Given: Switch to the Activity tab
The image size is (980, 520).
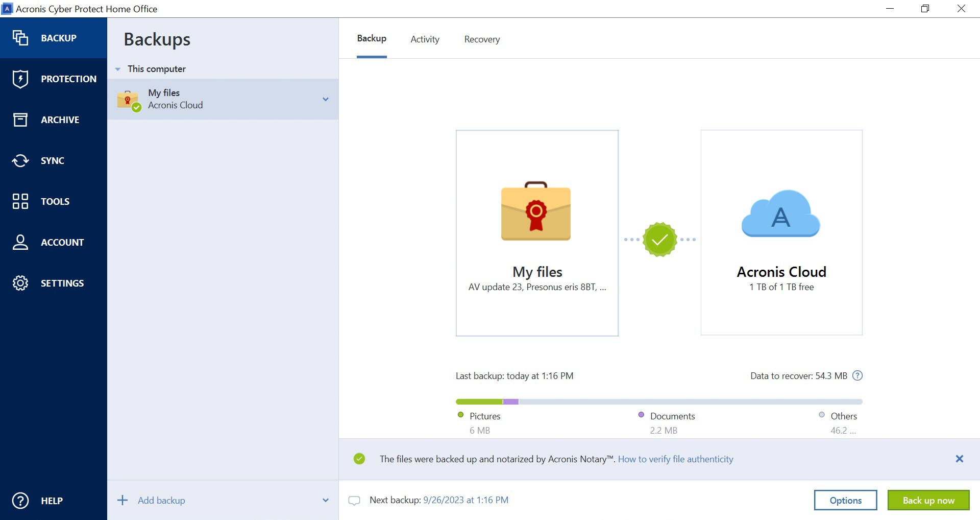Looking at the screenshot, I should [x=425, y=39].
